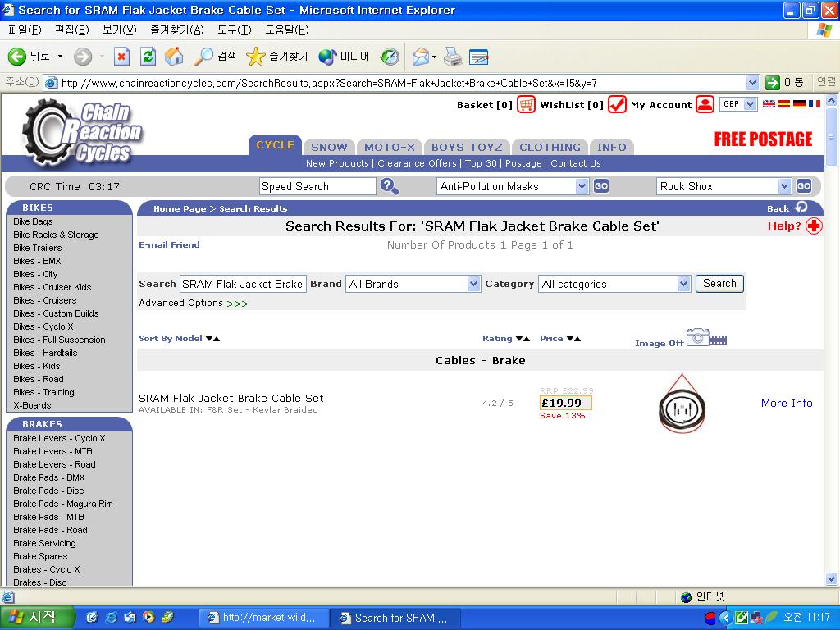Click the Print toolbar icon
This screenshot has height=630, width=840.
click(453, 57)
